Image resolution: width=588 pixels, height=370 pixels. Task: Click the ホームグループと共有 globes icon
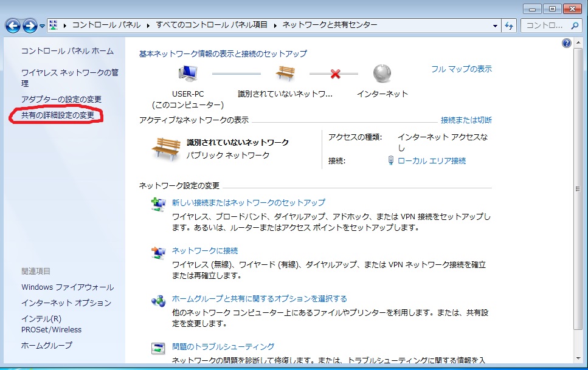(x=158, y=299)
